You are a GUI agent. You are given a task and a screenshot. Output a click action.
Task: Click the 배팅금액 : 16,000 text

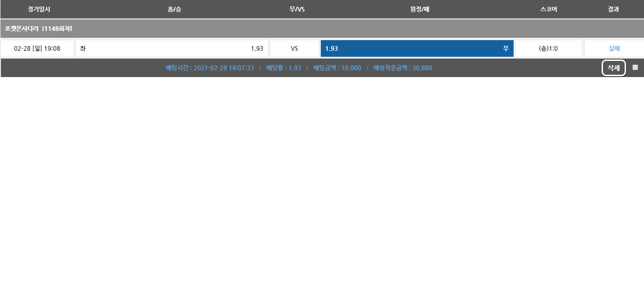click(x=337, y=68)
